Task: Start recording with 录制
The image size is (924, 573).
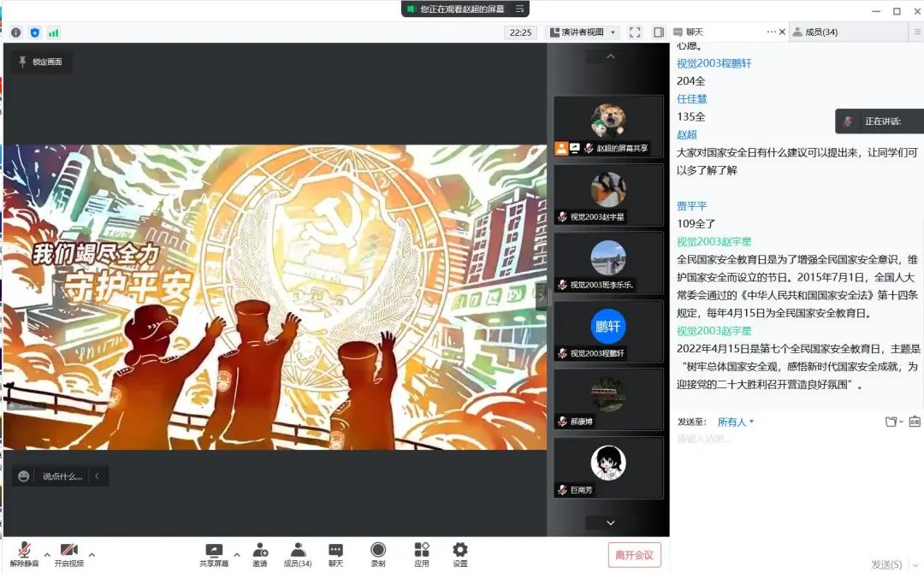Action: click(x=378, y=555)
